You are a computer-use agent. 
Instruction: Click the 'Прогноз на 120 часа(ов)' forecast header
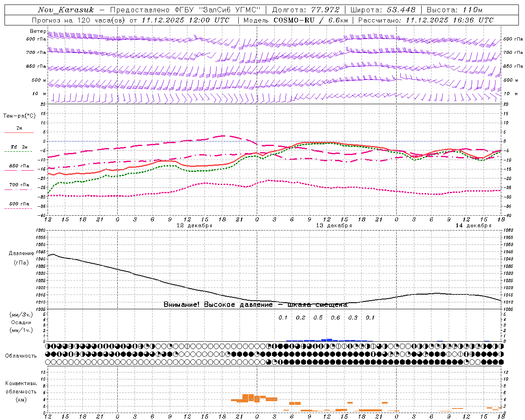(78, 20)
